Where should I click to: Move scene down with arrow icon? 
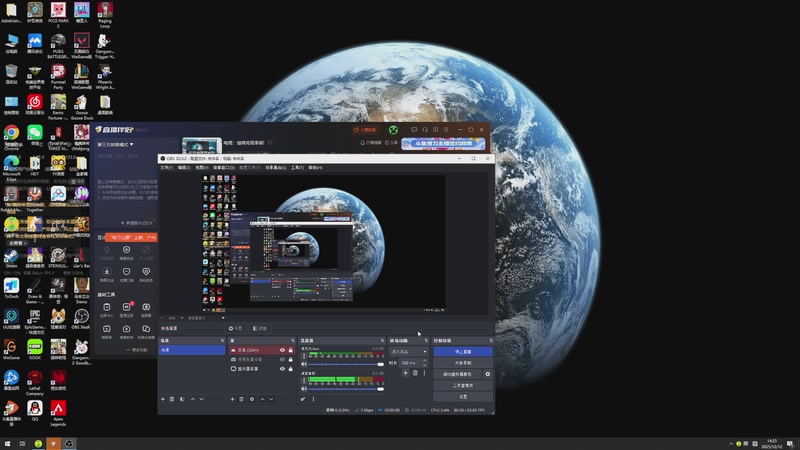pyautogui.click(x=202, y=399)
